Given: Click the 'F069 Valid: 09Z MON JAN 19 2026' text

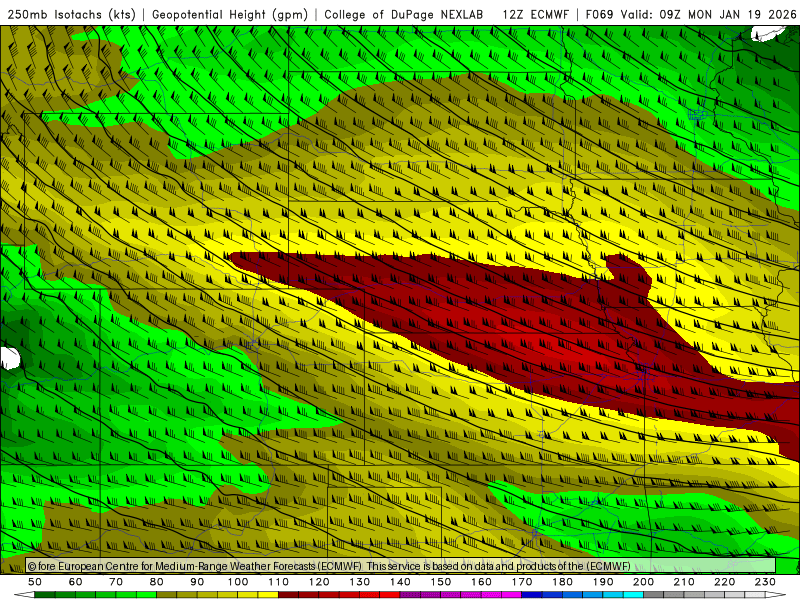Looking at the screenshot, I should pos(691,15).
